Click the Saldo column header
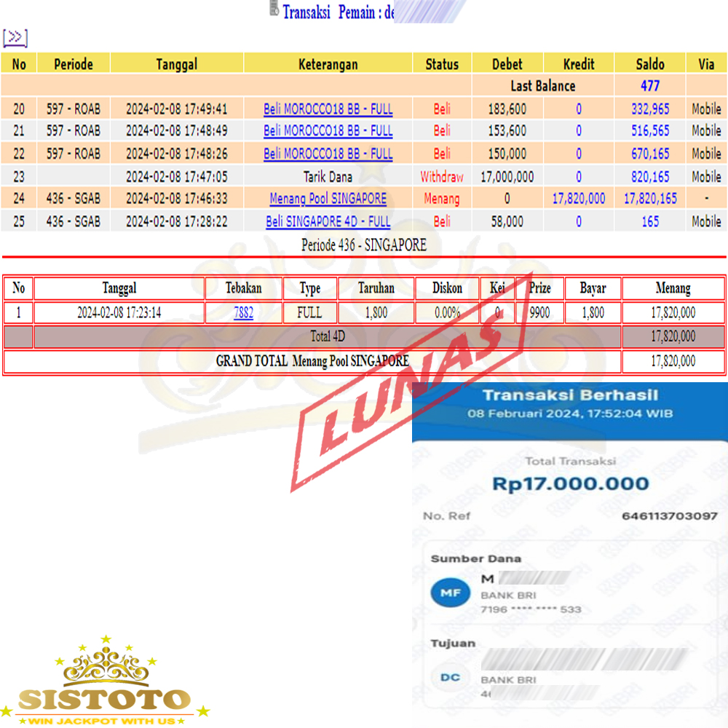The image size is (728, 728). pyautogui.click(x=650, y=64)
